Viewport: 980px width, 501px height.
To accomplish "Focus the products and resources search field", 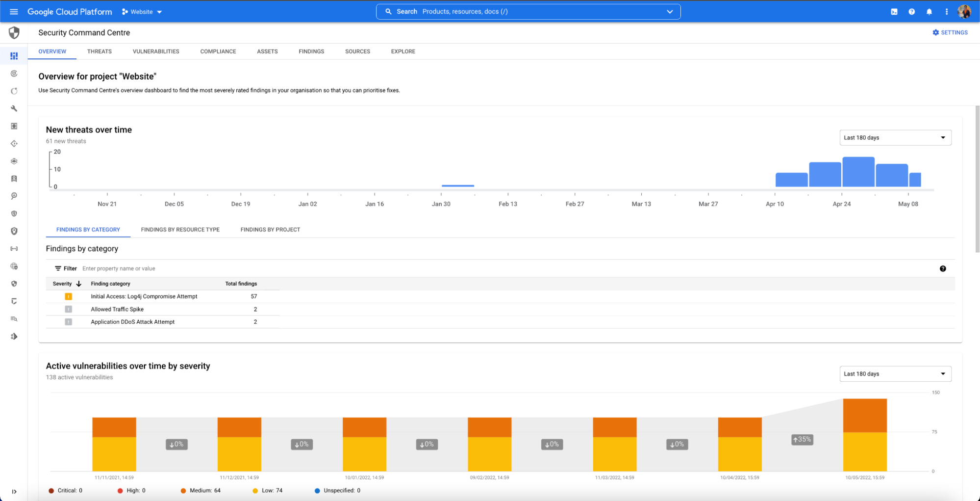I will [528, 12].
